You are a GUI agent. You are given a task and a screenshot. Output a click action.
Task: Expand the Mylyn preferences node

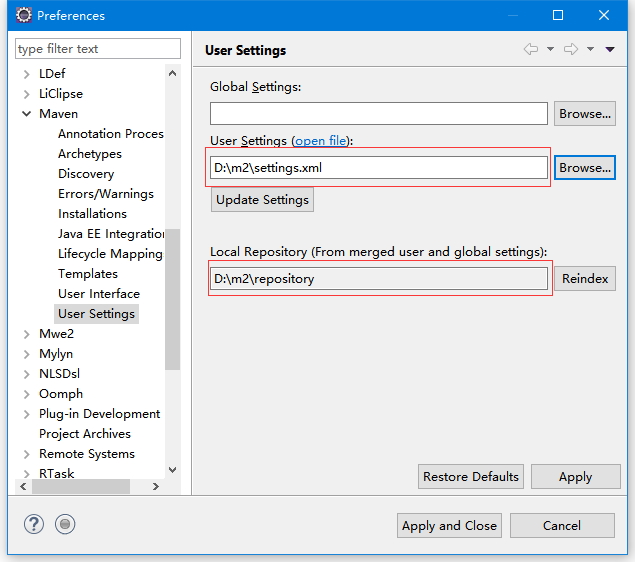tap(26, 354)
